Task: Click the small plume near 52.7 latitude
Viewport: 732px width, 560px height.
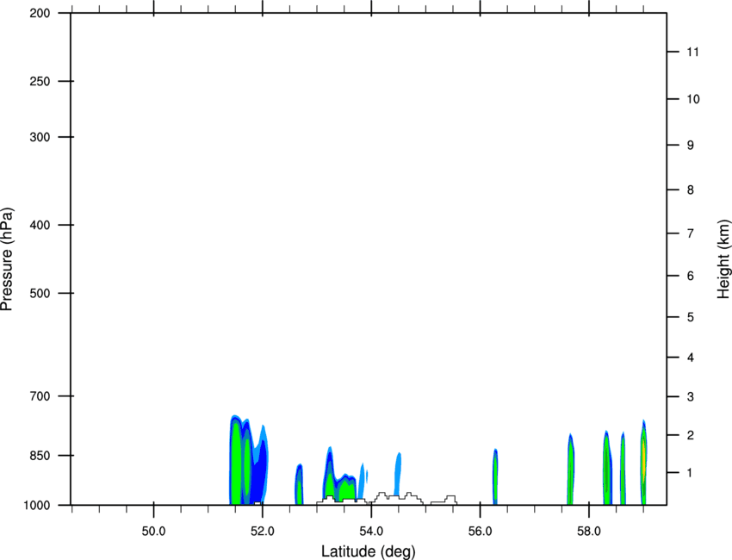Action: 299,485
